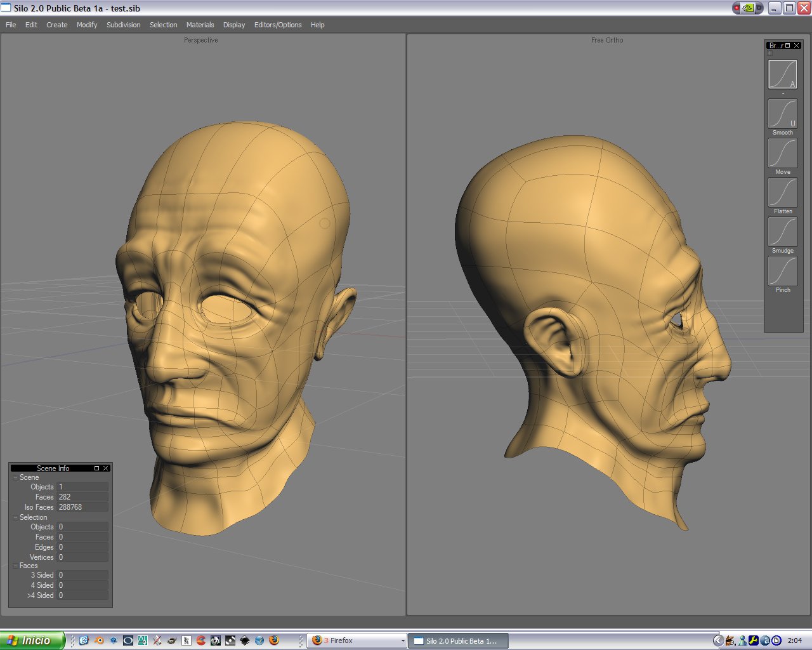Screen dimensions: 812x650
Task: Expand hidden system tray icons
Action: click(x=719, y=640)
